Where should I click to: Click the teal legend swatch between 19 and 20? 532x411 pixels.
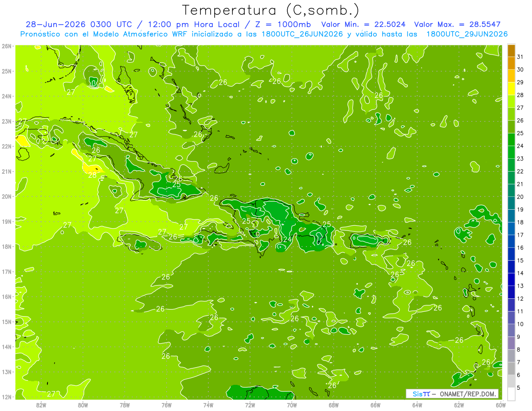[x=511, y=203]
